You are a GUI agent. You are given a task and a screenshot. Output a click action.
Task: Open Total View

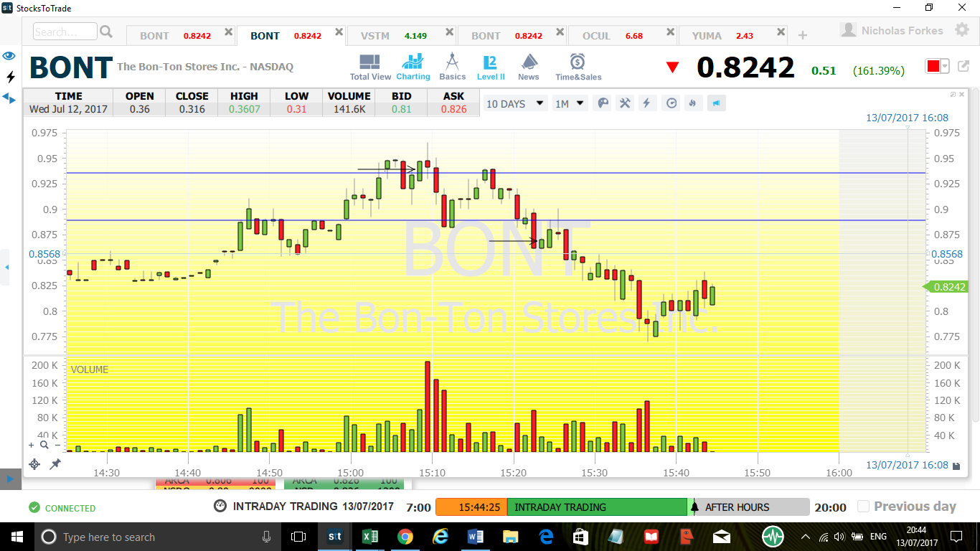click(x=370, y=67)
